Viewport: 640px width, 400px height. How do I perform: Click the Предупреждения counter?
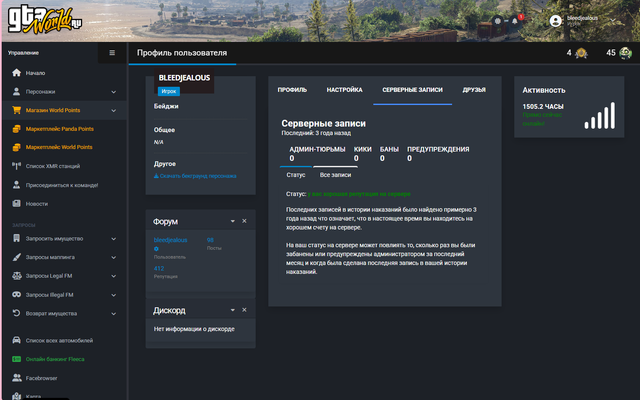(438, 154)
